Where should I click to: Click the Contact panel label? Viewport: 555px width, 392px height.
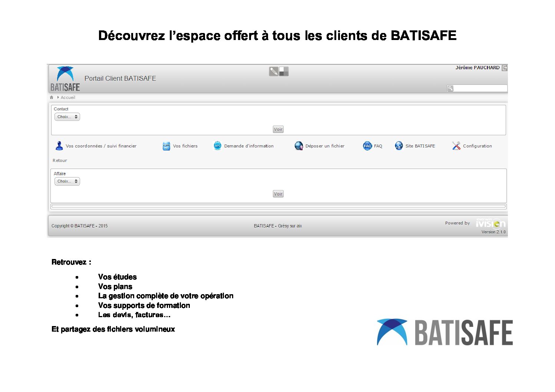point(61,109)
